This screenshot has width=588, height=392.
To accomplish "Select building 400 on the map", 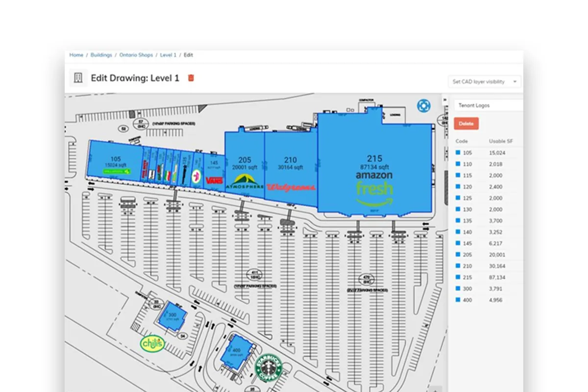I will point(237,353).
